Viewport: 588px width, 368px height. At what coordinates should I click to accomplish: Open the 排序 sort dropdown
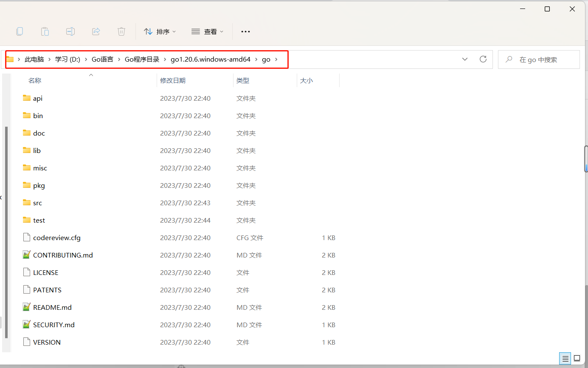point(160,31)
